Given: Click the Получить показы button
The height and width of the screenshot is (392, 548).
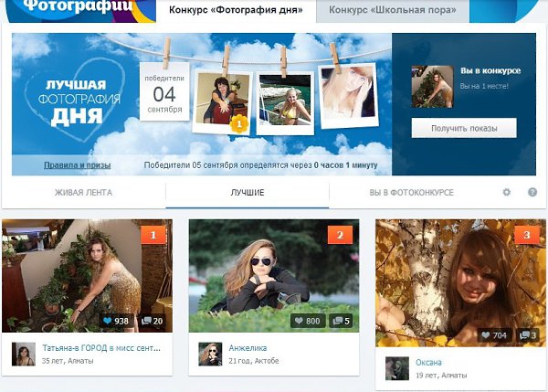Looking at the screenshot, I should click(463, 129).
